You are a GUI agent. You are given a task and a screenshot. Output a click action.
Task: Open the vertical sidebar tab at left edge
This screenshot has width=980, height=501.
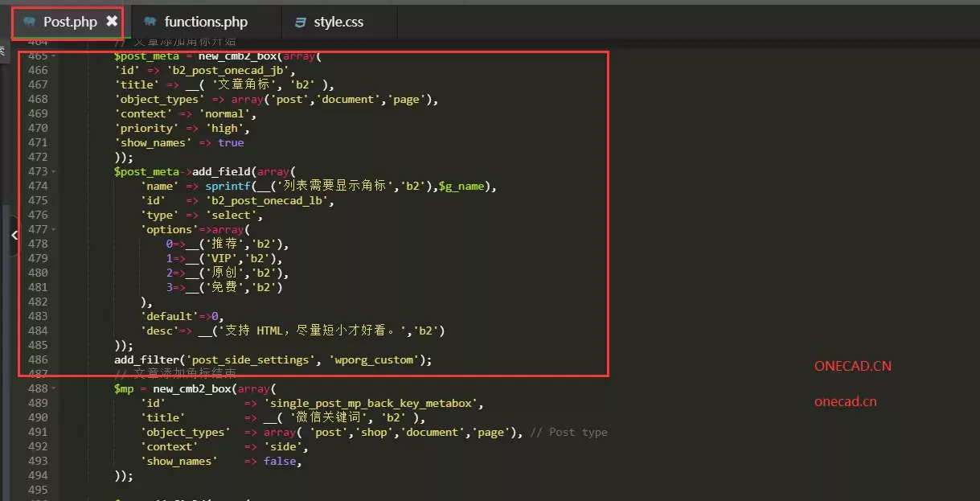(x=2, y=51)
